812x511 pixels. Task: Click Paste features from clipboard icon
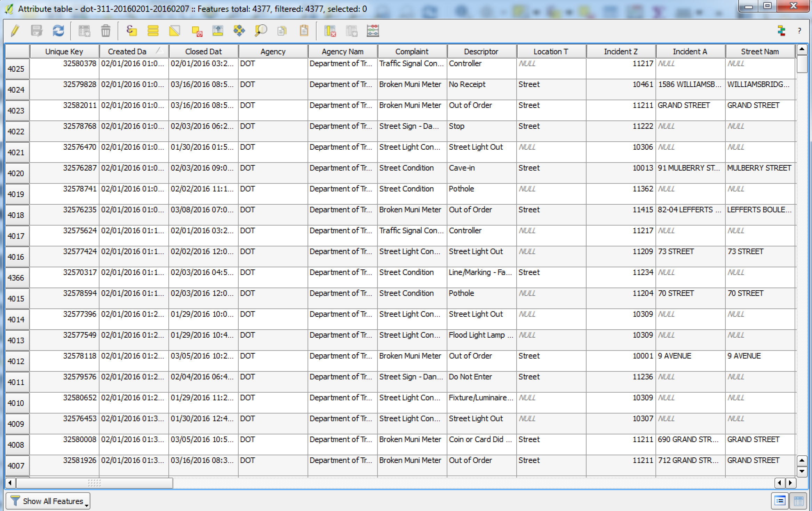(x=304, y=31)
